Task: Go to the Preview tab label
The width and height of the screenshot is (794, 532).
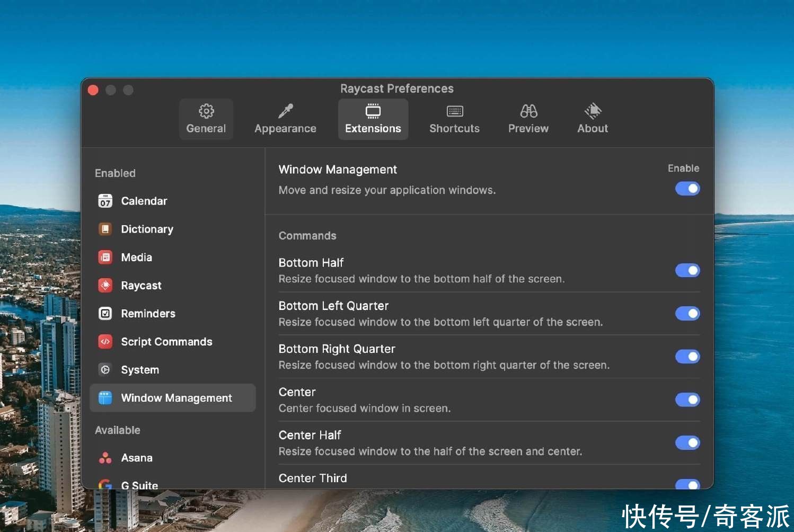Action: 528,128
